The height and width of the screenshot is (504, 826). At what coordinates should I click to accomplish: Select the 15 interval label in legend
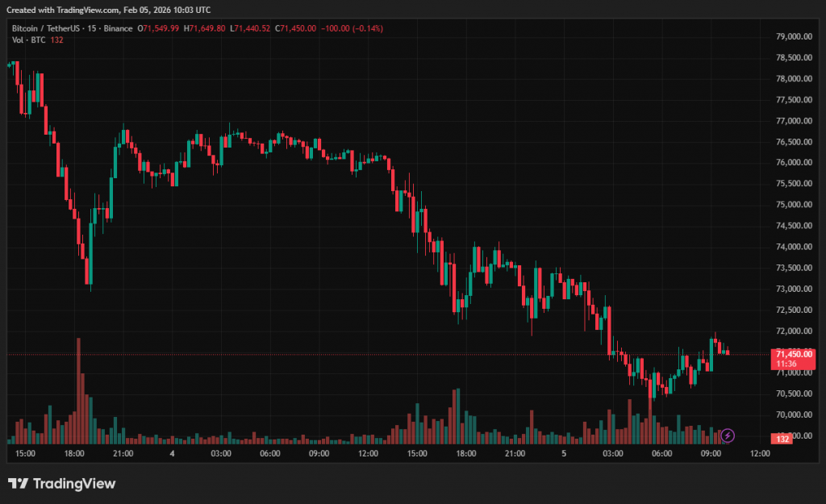(91, 28)
